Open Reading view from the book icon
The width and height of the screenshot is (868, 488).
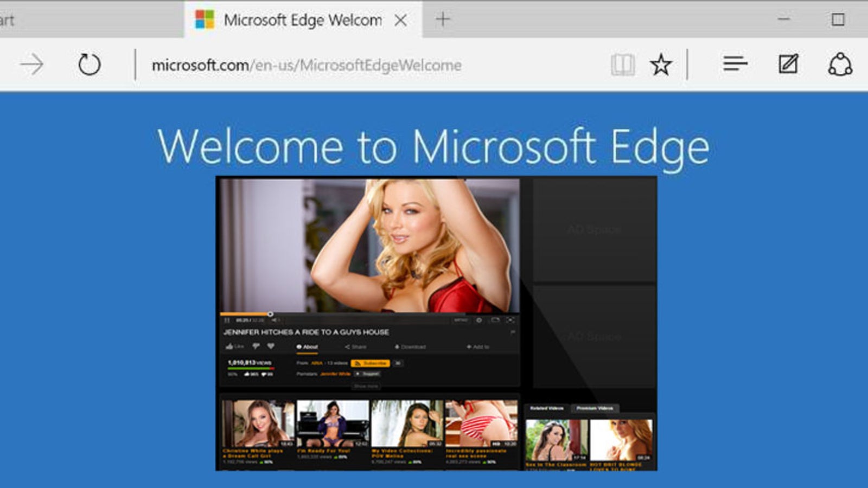pyautogui.click(x=622, y=65)
